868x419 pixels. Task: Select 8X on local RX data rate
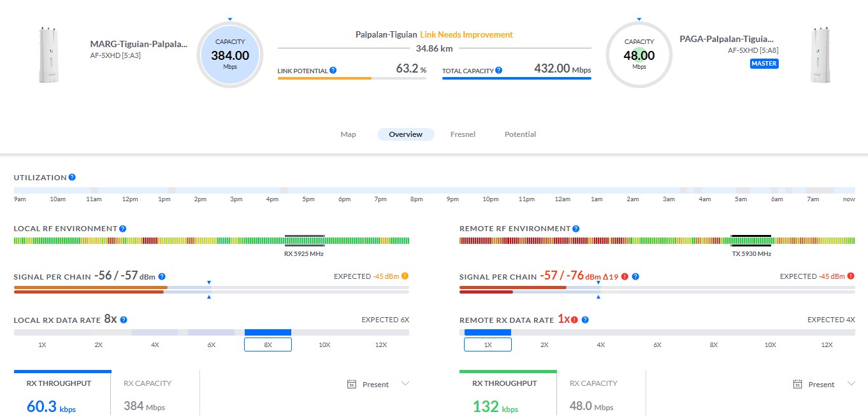pyautogui.click(x=268, y=344)
